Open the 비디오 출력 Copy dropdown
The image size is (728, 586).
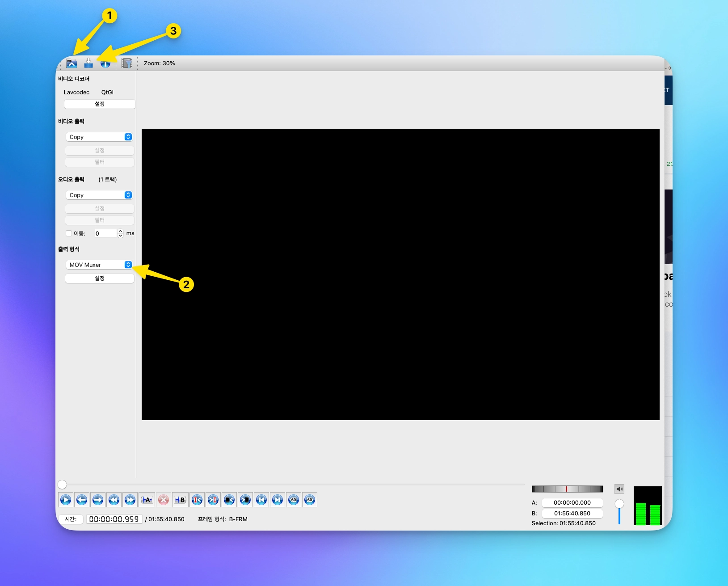pos(99,137)
